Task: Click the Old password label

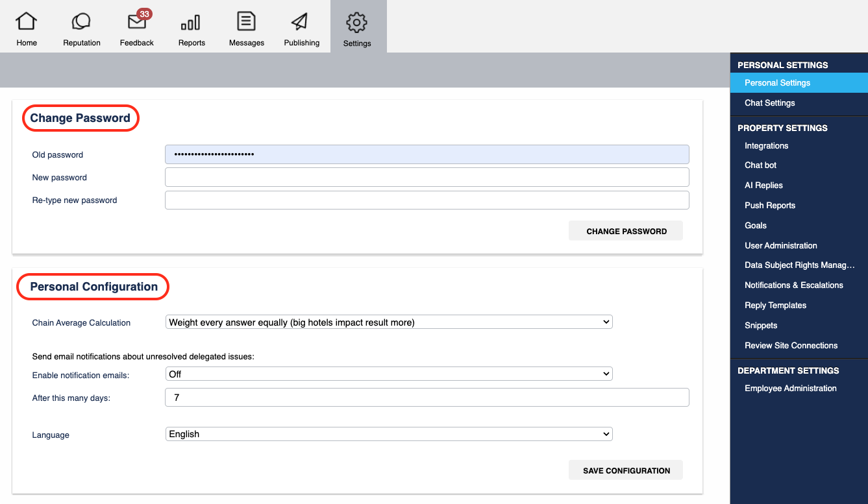Action: (58, 155)
